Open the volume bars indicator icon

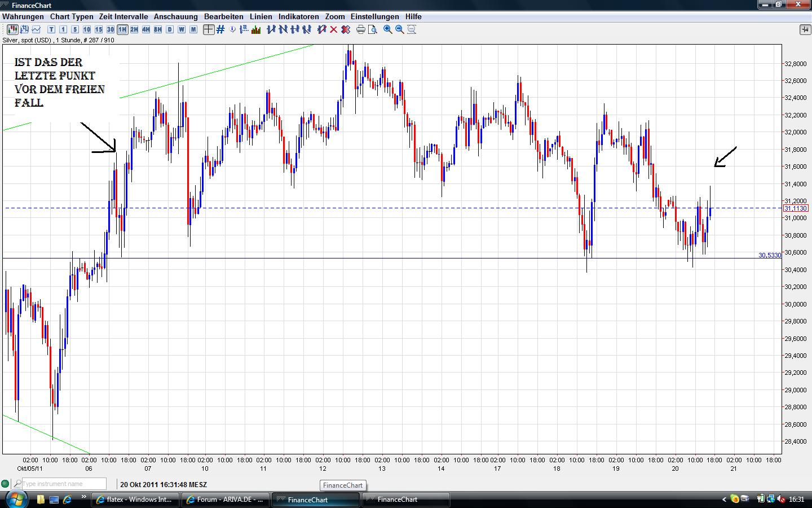tap(257, 29)
